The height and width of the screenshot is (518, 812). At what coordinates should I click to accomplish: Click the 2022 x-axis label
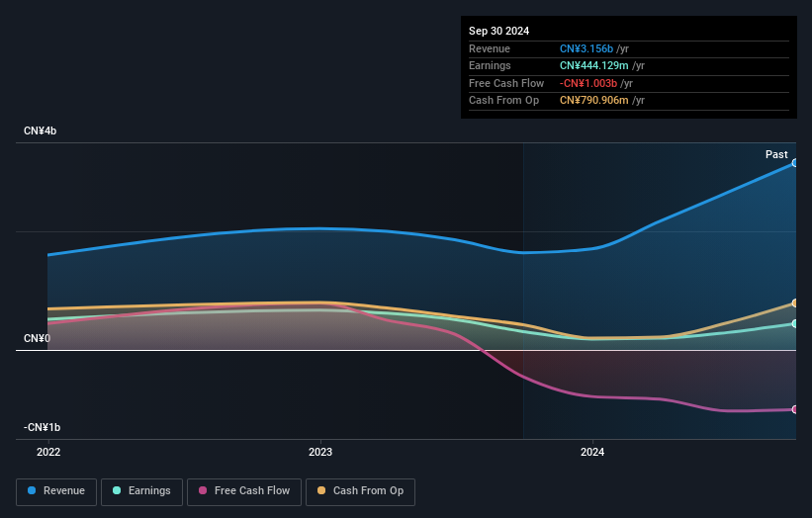click(x=48, y=452)
